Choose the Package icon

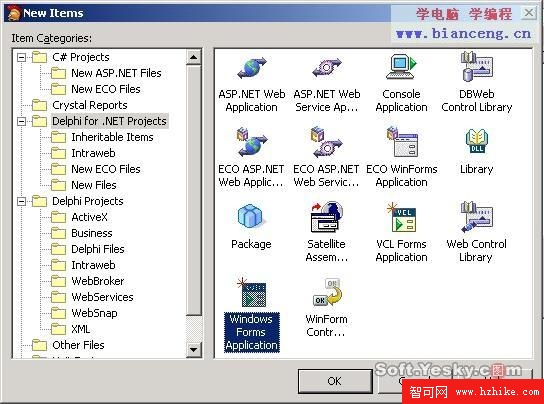coord(250,216)
